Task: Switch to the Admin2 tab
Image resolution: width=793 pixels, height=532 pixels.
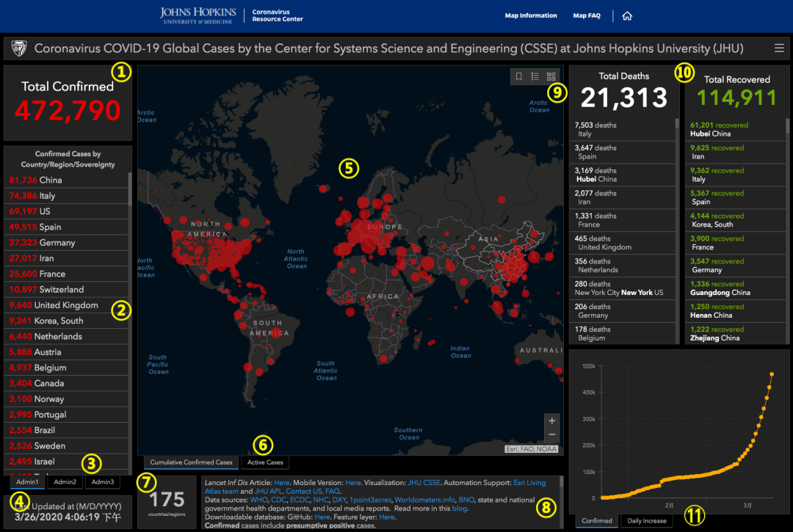Action: (x=65, y=481)
